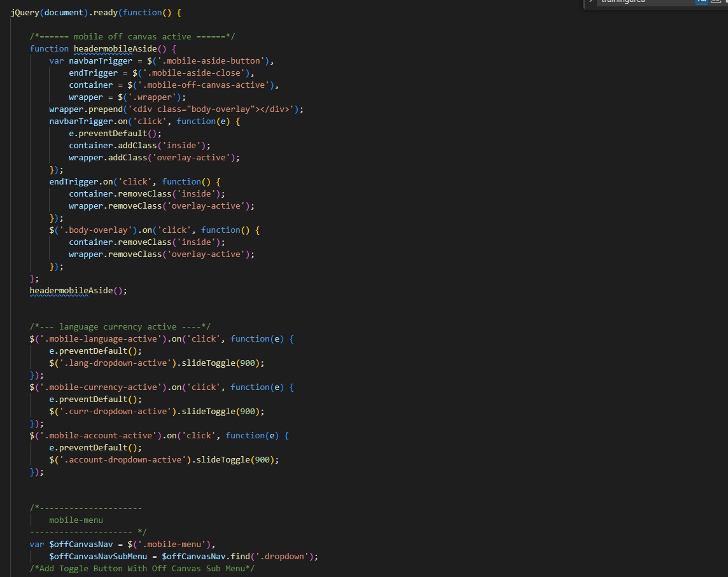Select the '.mobile-currency-active' selector
Viewport: 728px width, 577px height.
[101, 387]
